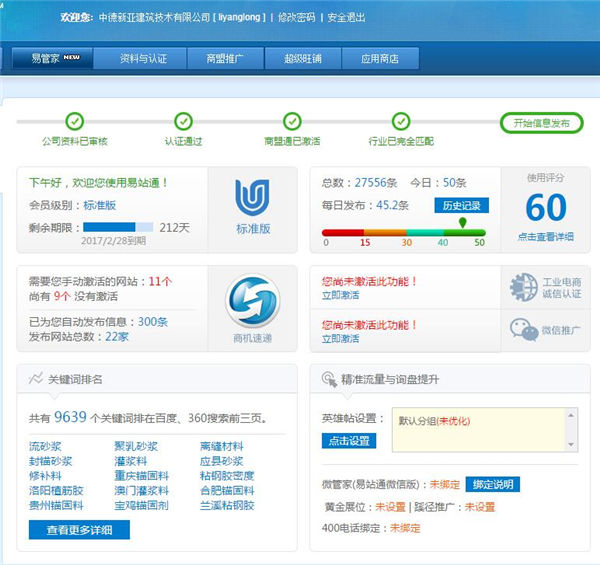Click the 历史记录 button
This screenshot has height=565, width=600.
[x=462, y=205]
